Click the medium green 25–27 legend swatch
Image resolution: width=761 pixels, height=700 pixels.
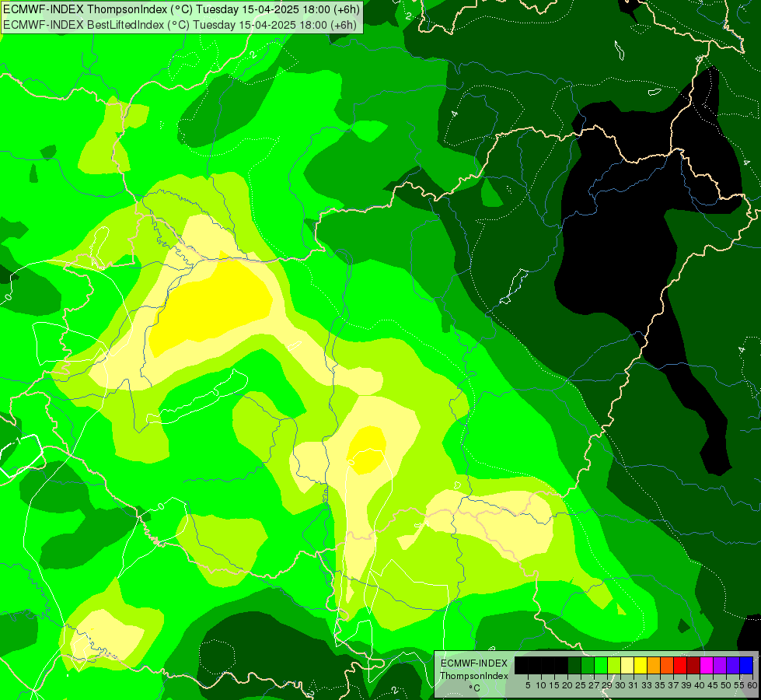tap(588, 665)
